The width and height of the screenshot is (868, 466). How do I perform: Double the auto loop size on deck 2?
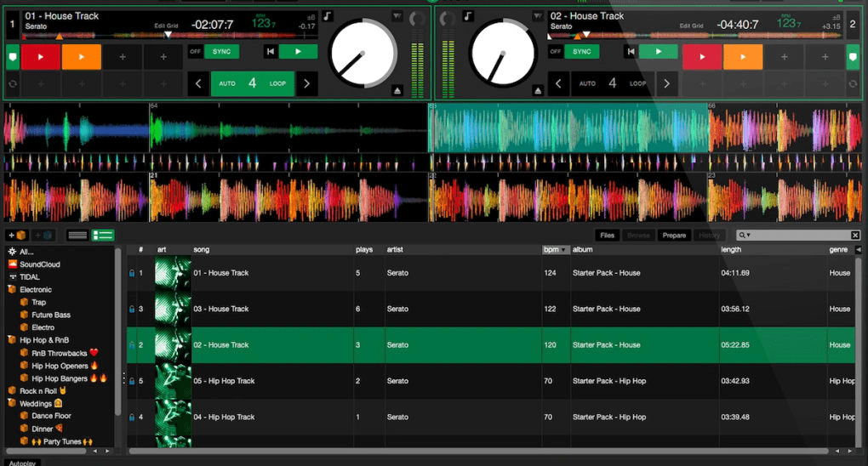click(x=666, y=83)
